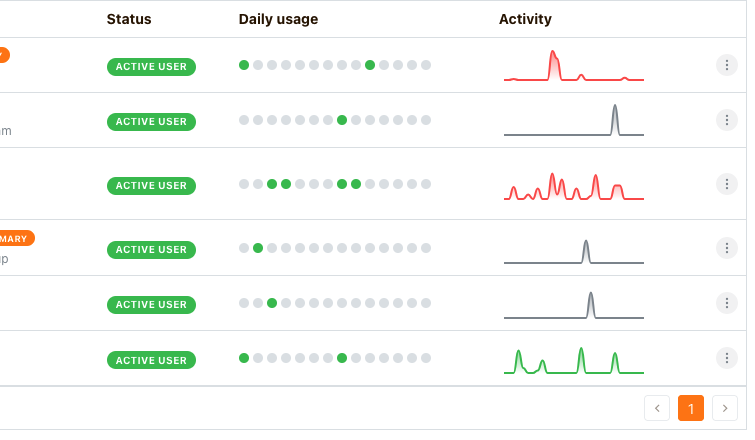The height and width of the screenshot is (440, 755).
Task: Click the orange Primary badge
Action: point(16,238)
